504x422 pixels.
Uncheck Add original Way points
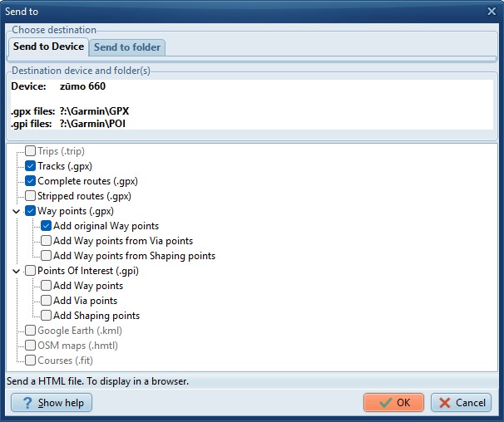point(46,226)
